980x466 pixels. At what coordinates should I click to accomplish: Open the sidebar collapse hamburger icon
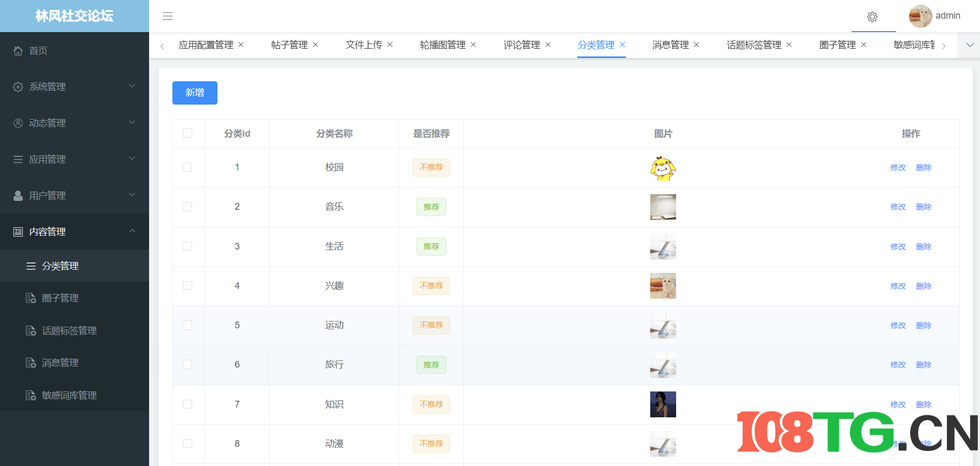tap(167, 16)
